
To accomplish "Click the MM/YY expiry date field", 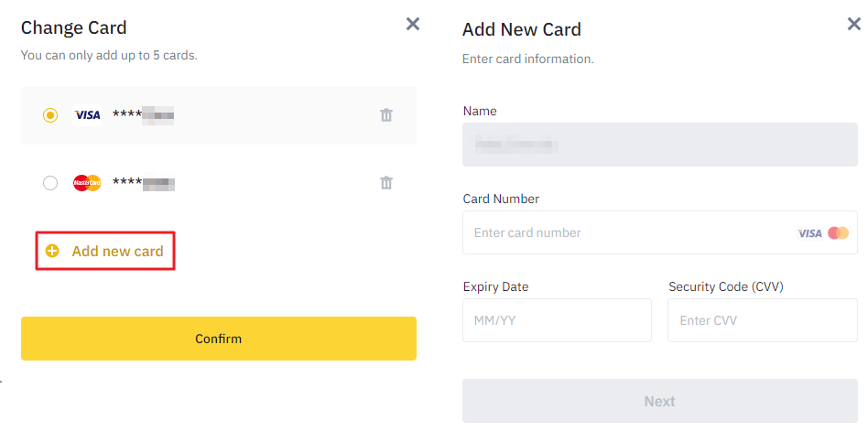I will pyautogui.click(x=557, y=320).
